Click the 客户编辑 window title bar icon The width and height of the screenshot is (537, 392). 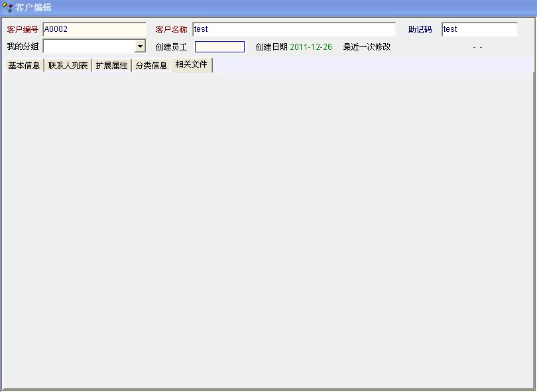coord(7,8)
